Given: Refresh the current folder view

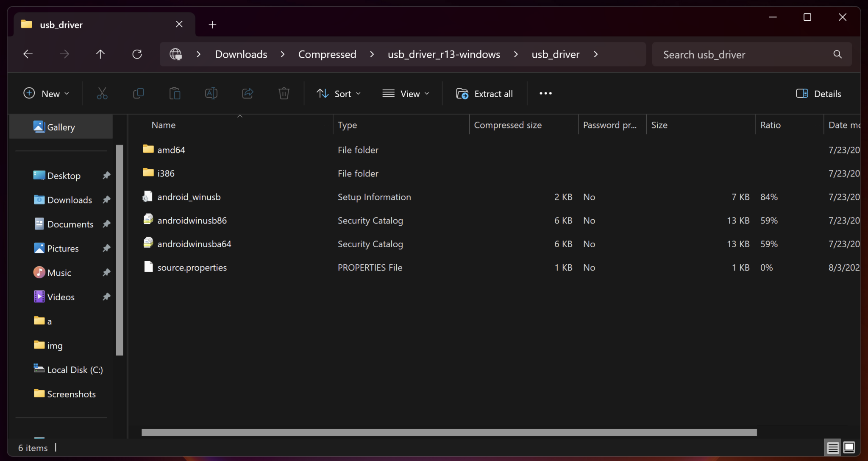Looking at the screenshot, I should click(x=137, y=54).
